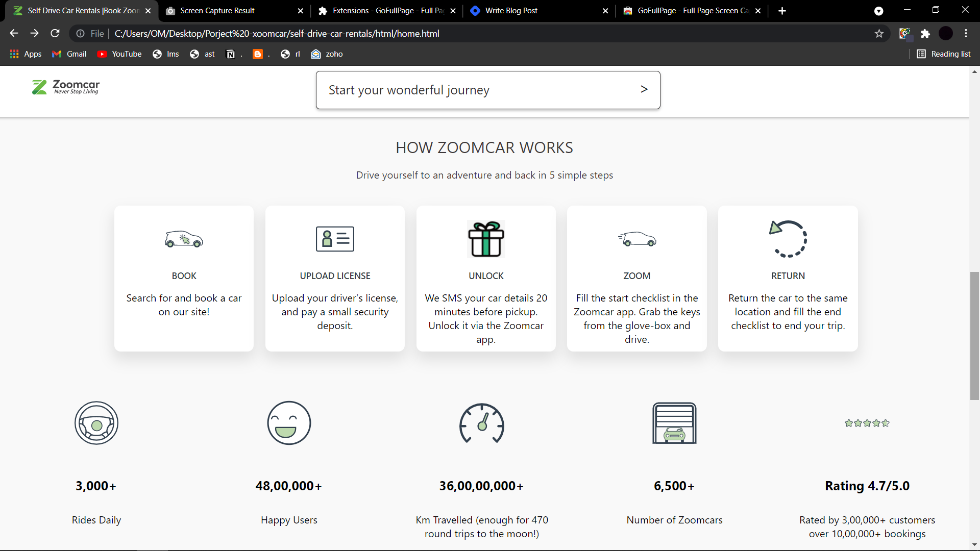Click the Zoomcar logo in header
The width and height of the screenshot is (980, 551).
(66, 87)
